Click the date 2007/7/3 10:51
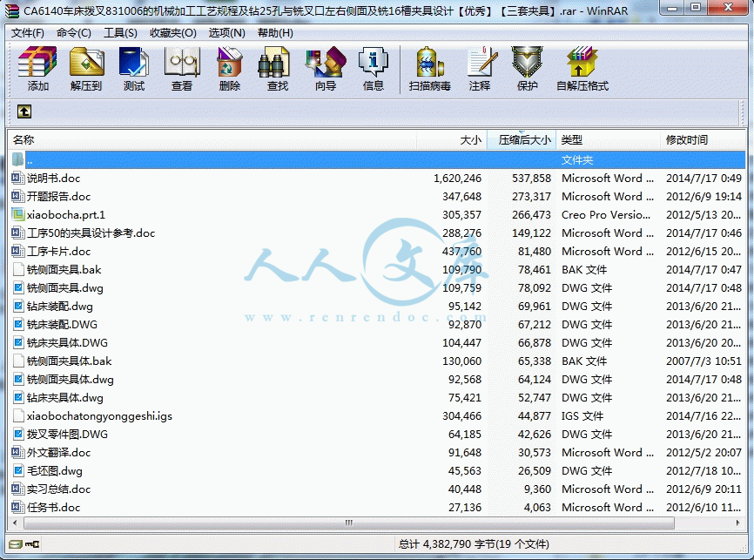Viewport: 754px width, 560px height. click(704, 361)
